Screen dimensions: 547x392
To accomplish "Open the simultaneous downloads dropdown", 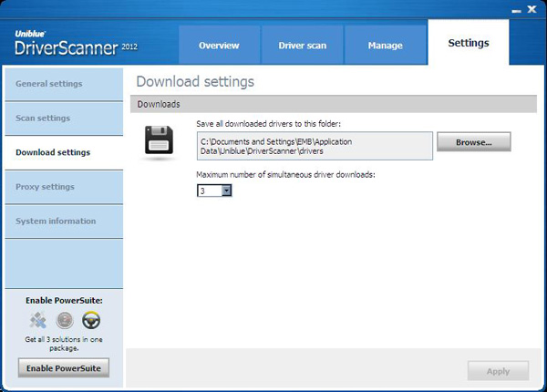I will 226,191.
